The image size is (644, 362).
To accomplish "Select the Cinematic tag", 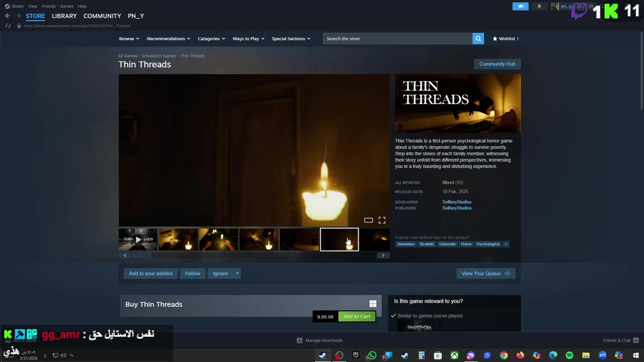I will point(447,244).
